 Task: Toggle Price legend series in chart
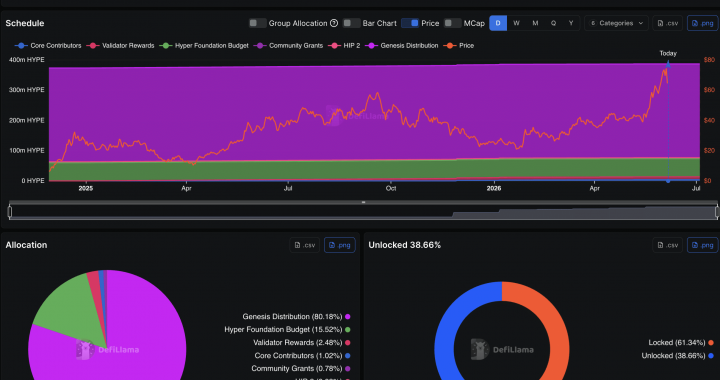(459, 45)
